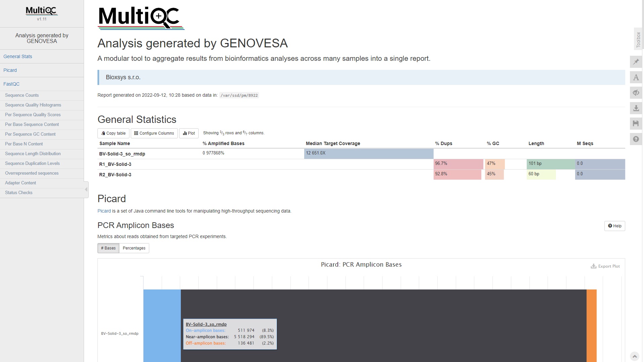Click the Bioxsys s.r.o. info banner

(x=361, y=77)
